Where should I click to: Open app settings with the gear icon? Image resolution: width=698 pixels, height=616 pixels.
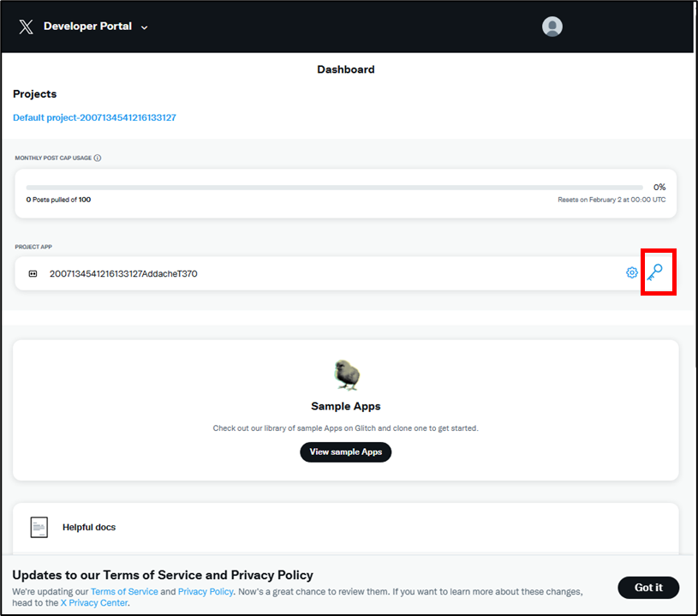(x=632, y=272)
